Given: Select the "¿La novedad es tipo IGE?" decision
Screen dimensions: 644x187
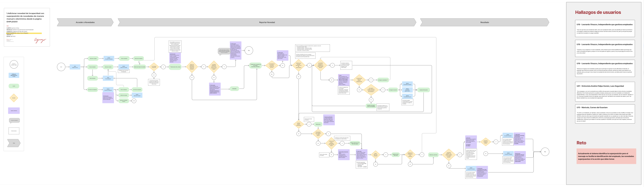Looking at the screenshot, I should pyautogui.click(x=154, y=67).
